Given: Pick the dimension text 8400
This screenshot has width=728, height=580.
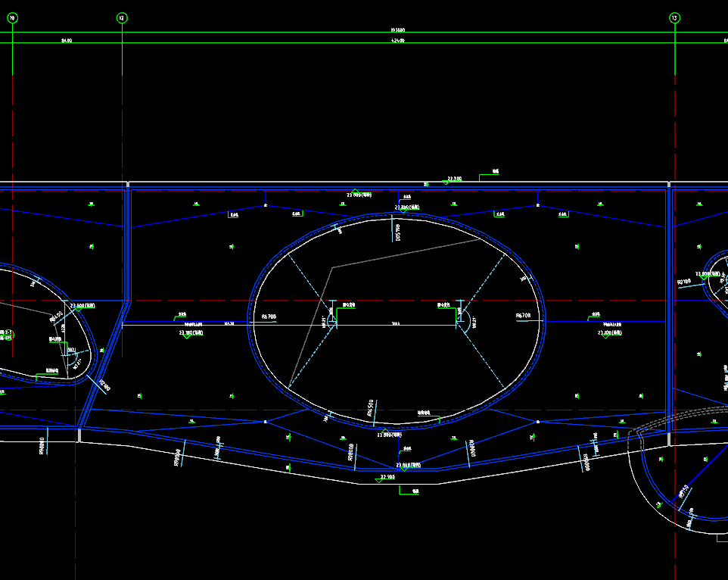Looking at the screenshot, I should pos(67,40).
